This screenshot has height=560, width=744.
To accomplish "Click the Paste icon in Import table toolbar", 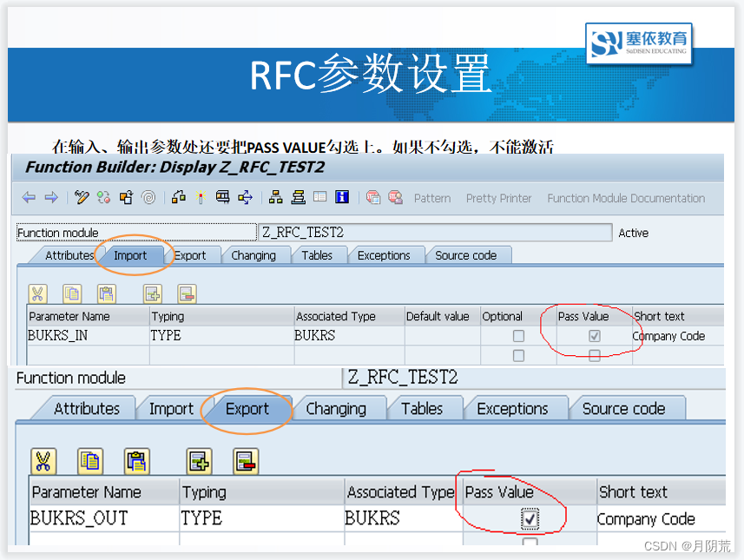I will [106, 294].
